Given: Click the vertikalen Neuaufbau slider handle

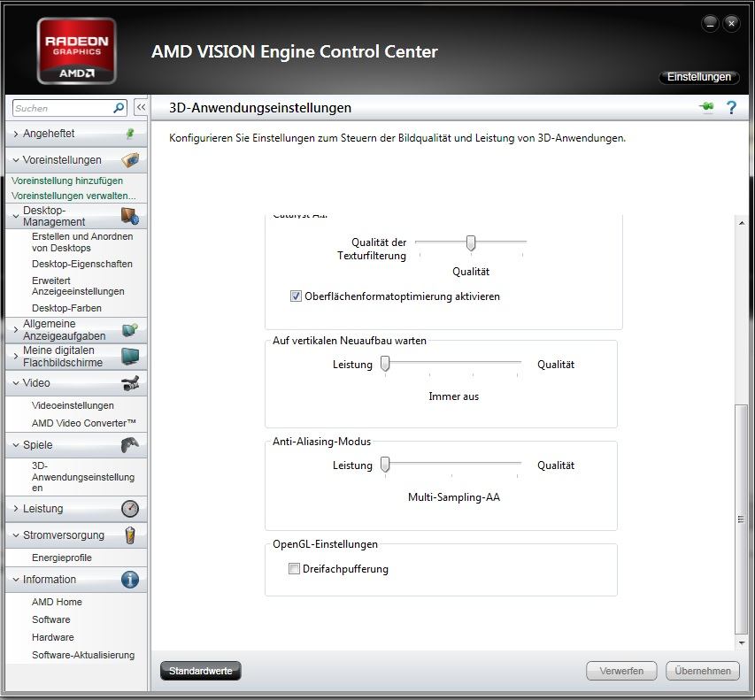Looking at the screenshot, I should (x=385, y=364).
